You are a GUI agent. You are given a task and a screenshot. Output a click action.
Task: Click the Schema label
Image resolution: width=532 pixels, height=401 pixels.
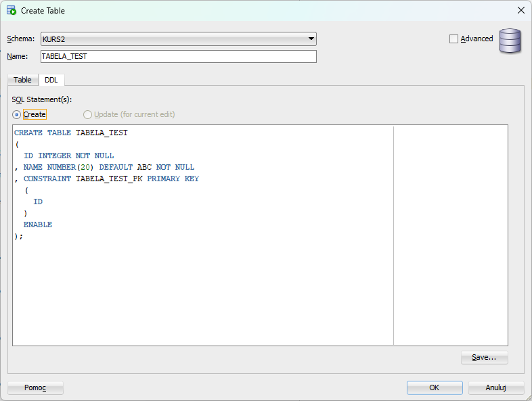[20, 39]
